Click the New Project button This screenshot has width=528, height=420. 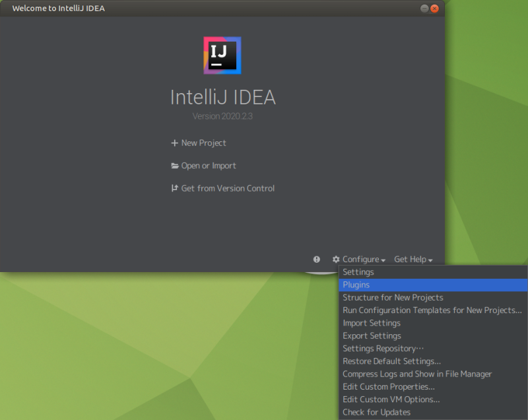click(199, 143)
